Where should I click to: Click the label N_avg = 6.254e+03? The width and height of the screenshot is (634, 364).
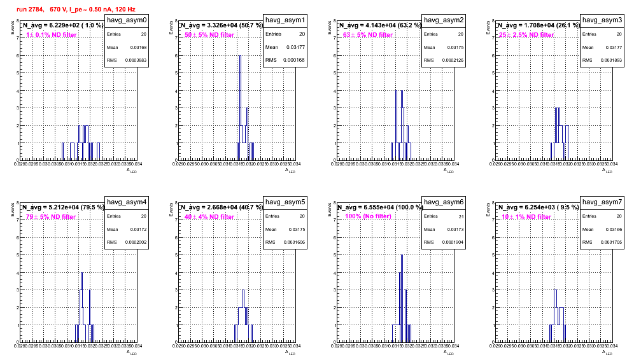coord(538,207)
